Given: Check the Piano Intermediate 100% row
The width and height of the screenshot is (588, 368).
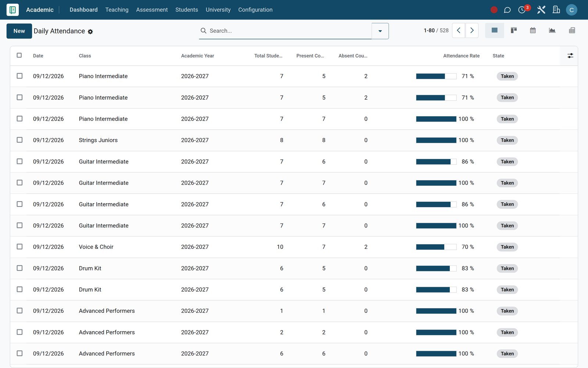Looking at the screenshot, I should point(19,118).
